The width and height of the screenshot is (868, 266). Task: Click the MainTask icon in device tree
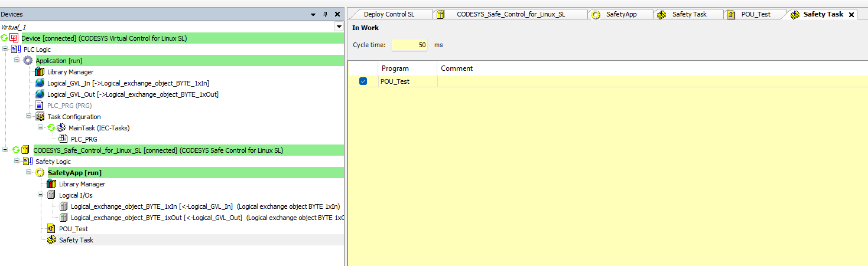coord(61,128)
